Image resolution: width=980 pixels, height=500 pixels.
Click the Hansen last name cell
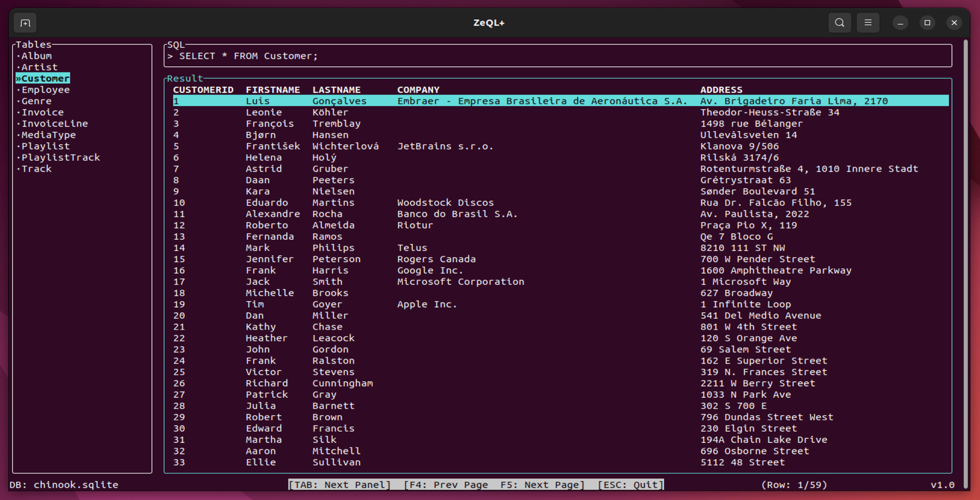(x=330, y=135)
